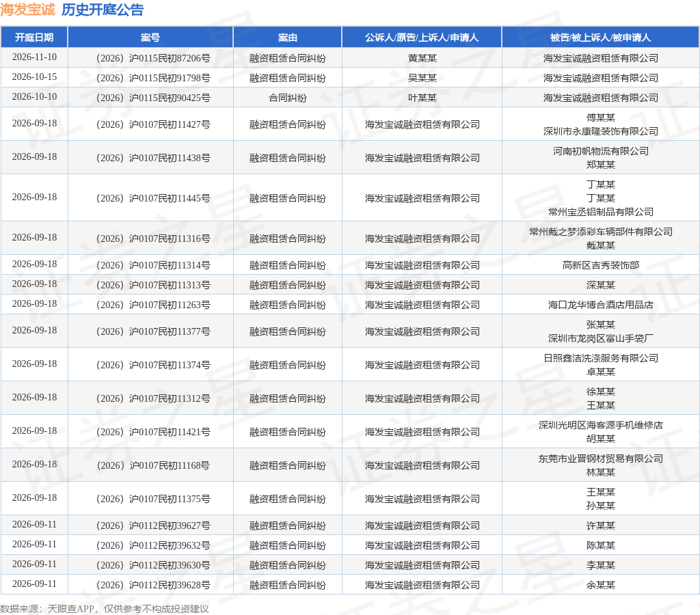700x615 pixels.
Task: Click the 合同纠纷 case reason cell
Action: coord(288,98)
